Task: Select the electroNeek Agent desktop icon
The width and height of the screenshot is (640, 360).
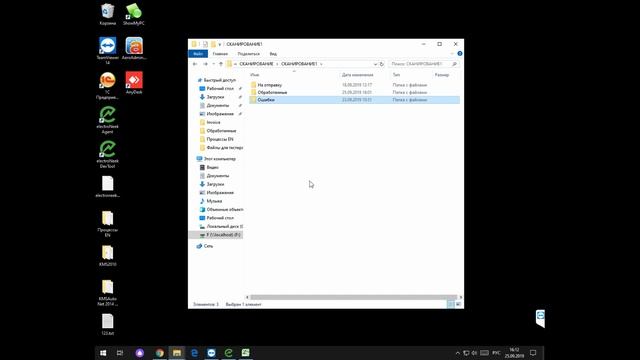Action: tap(108, 120)
